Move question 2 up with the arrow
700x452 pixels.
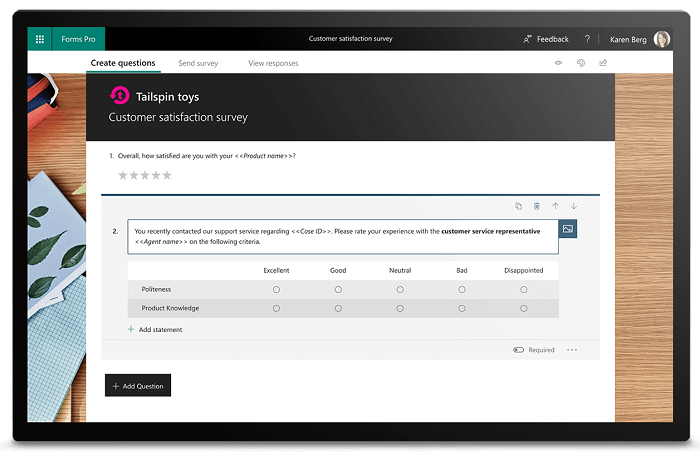(x=556, y=206)
